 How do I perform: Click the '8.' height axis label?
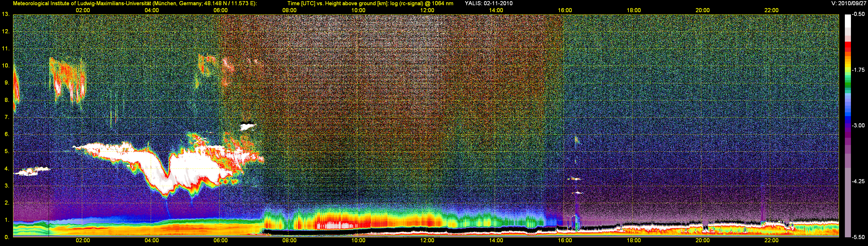(7, 100)
